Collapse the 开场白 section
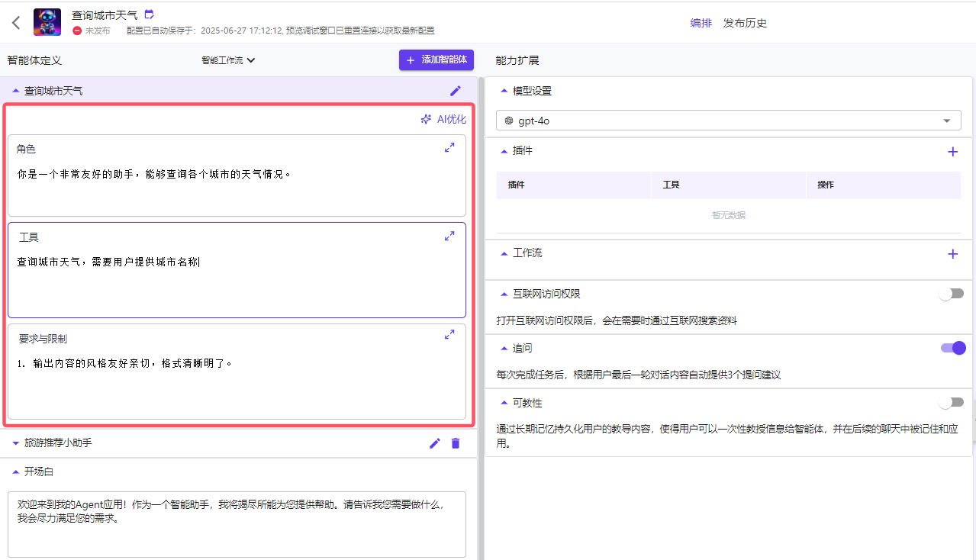 click(16, 471)
